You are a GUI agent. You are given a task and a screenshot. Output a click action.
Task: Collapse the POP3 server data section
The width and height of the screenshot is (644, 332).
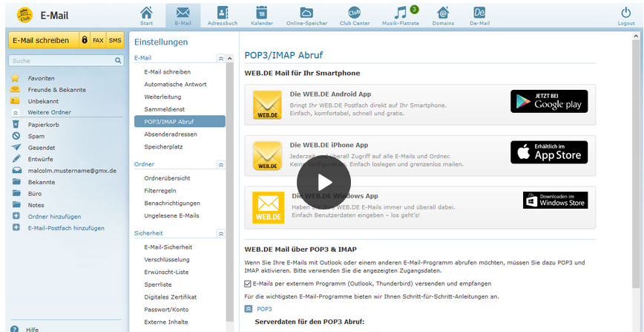tap(248, 308)
